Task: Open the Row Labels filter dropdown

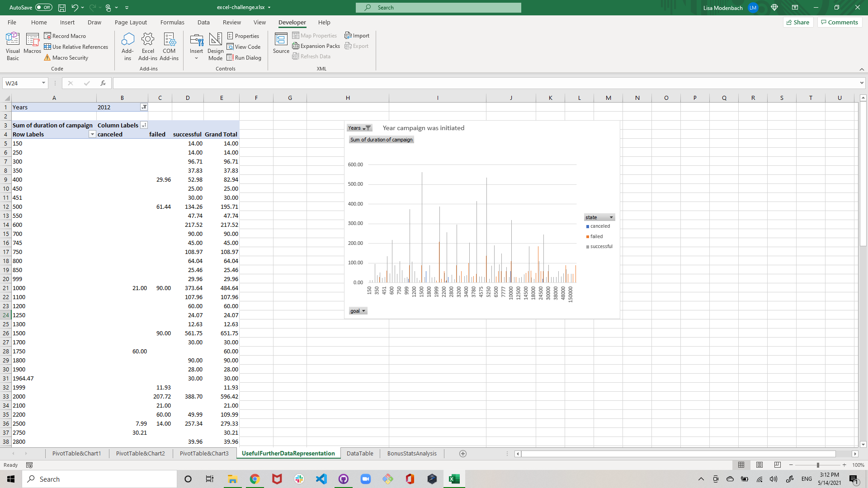Action: pos(92,134)
